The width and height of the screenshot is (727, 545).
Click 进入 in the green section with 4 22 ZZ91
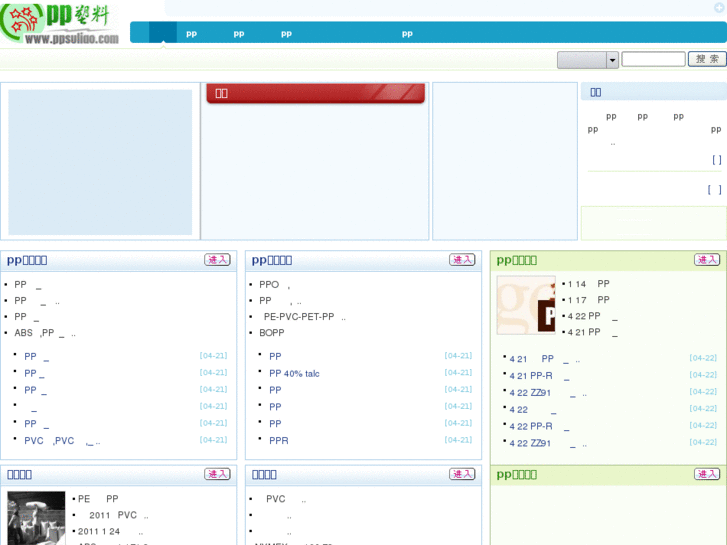(x=707, y=260)
